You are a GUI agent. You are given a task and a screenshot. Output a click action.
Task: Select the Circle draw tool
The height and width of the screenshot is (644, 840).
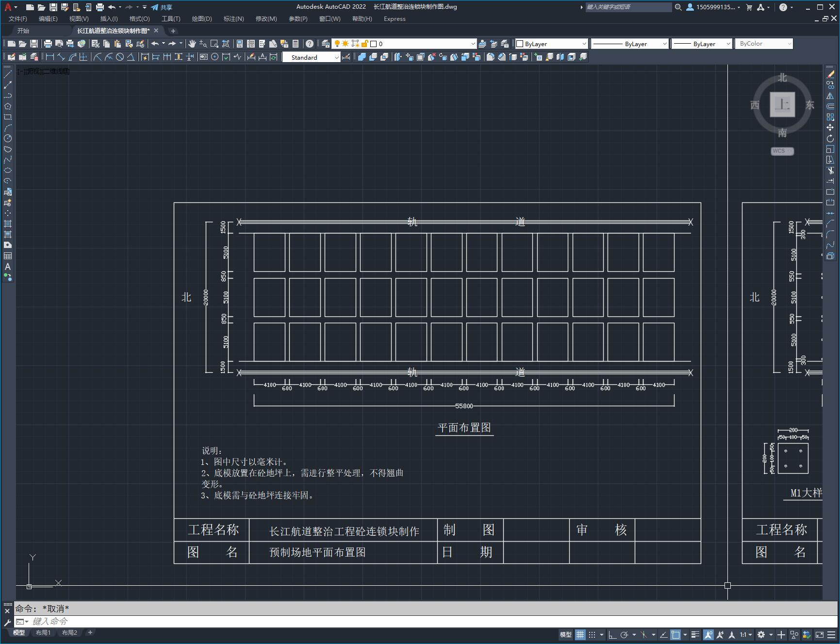click(8, 138)
